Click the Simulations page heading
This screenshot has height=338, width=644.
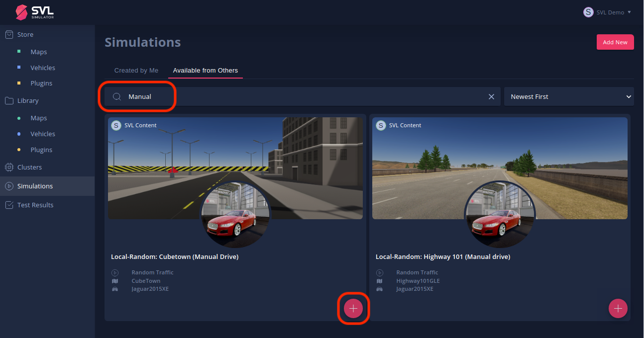143,42
